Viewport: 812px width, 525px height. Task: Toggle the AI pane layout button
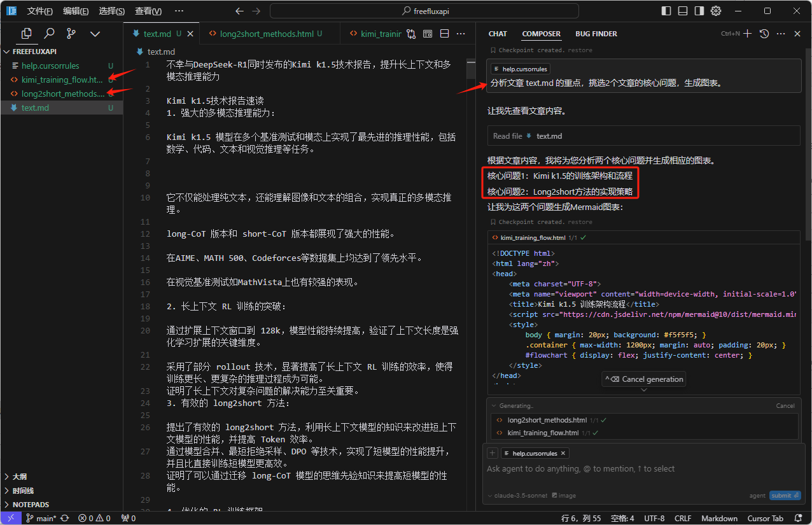[699, 11]
